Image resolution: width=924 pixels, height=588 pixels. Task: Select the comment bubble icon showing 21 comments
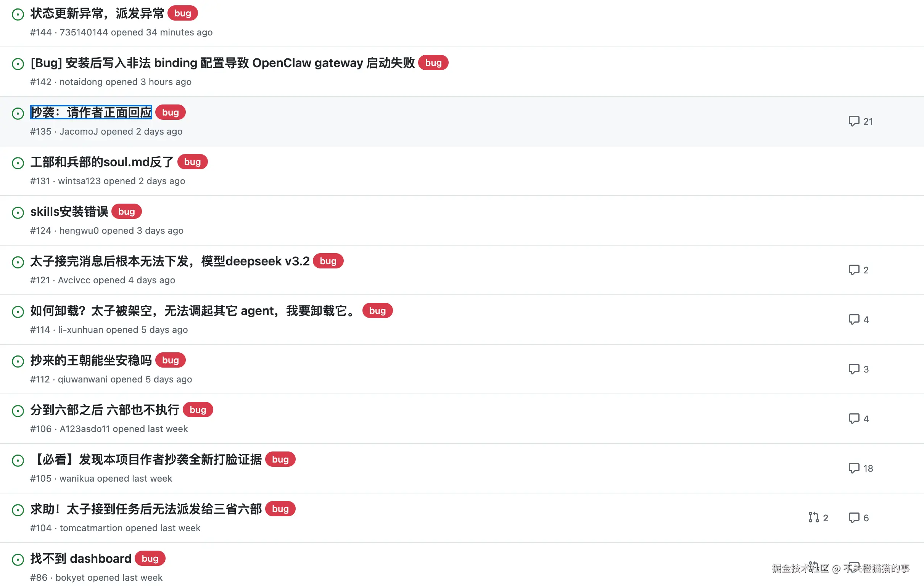[x=854, y=121]
